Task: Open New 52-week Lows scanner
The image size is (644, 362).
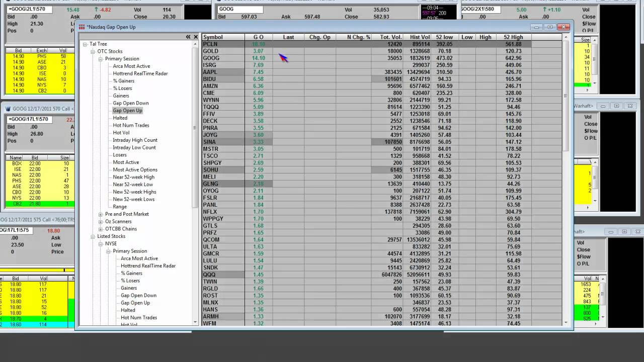Action: pyautogui.click(x=134, y=199)
